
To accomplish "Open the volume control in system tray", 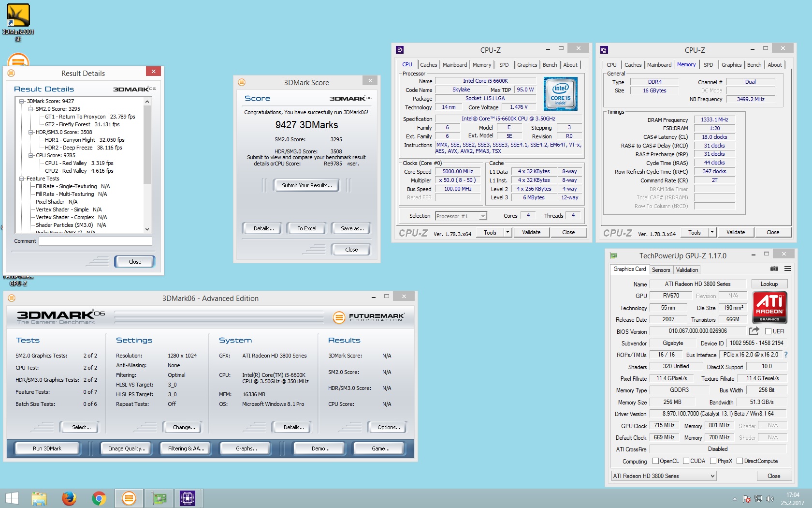I will 770,499.
